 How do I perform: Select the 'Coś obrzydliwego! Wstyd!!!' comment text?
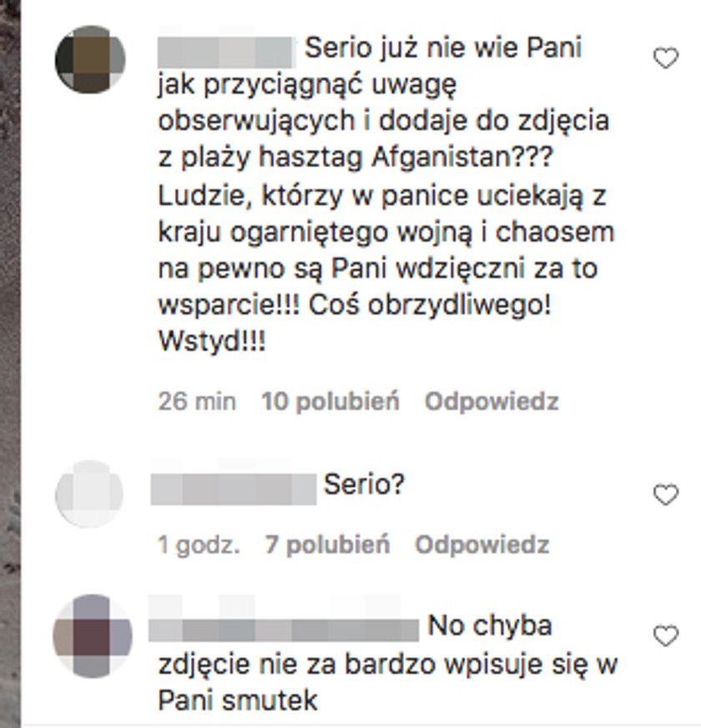356,324
